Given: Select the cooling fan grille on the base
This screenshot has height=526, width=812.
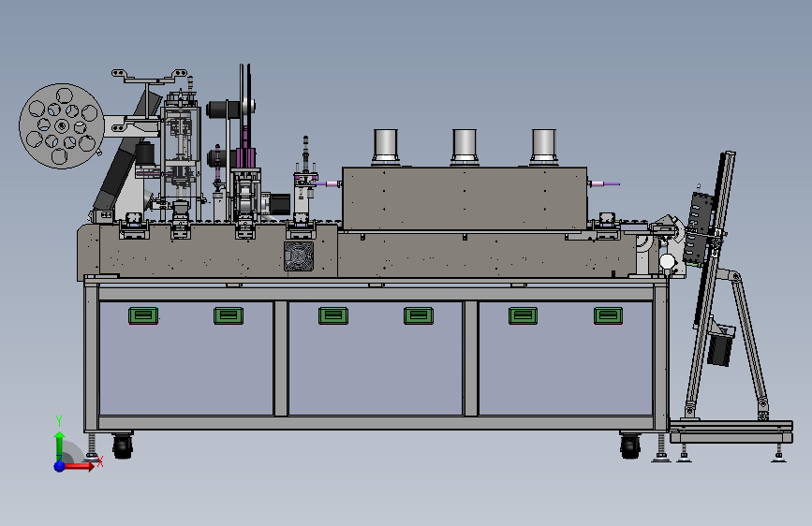Looking at the screenshot, I should [299, 256].
